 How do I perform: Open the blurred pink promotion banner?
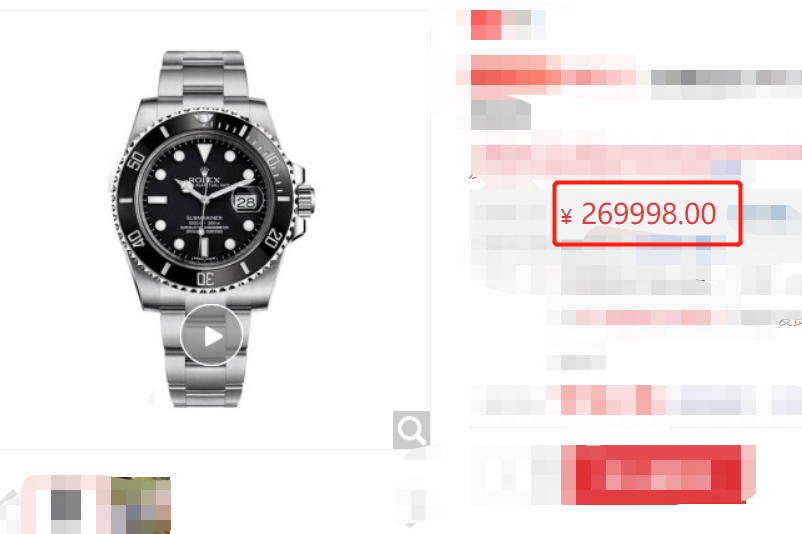pos(636,161)
